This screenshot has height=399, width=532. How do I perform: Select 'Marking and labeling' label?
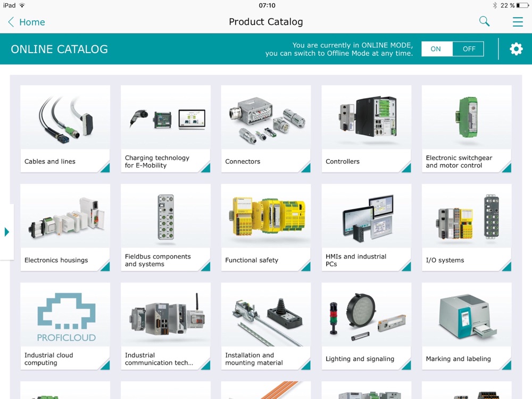coord(458,359)
